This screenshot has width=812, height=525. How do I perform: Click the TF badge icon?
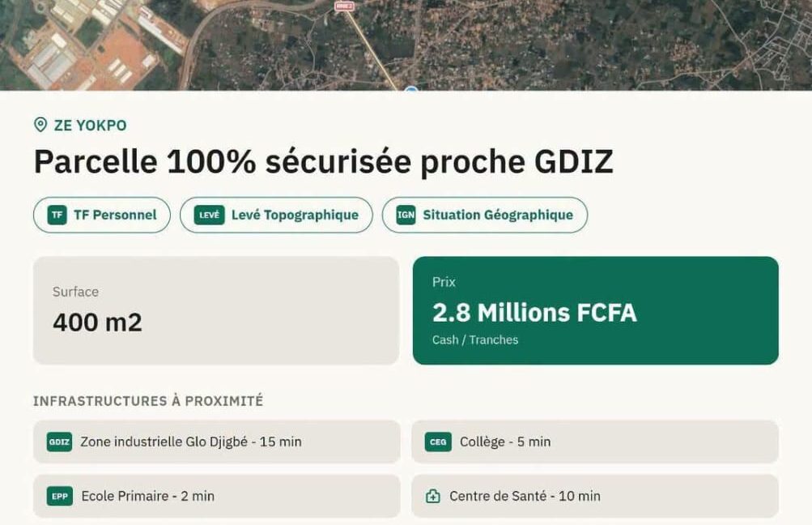(x=57, y=215)
